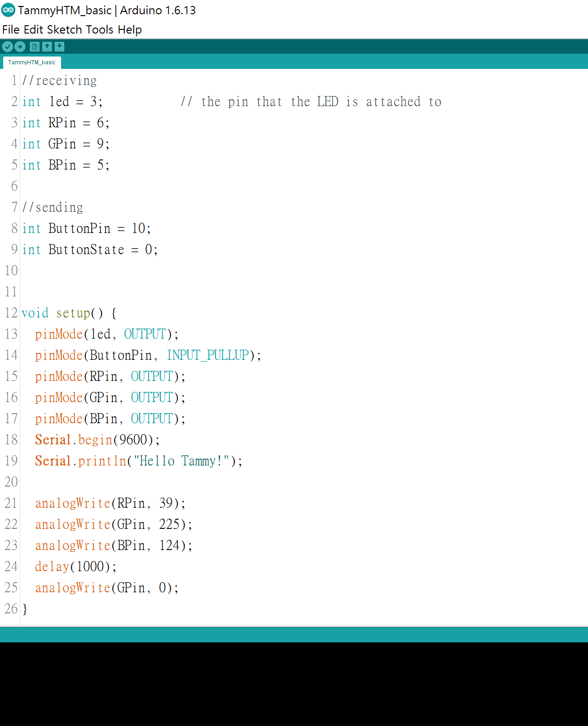Click the //receiving comment on line 1

pos(60,80)
